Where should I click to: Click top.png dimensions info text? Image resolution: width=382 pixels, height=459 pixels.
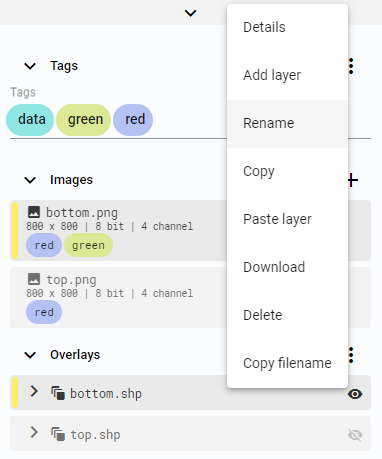[x=110, y=293]
